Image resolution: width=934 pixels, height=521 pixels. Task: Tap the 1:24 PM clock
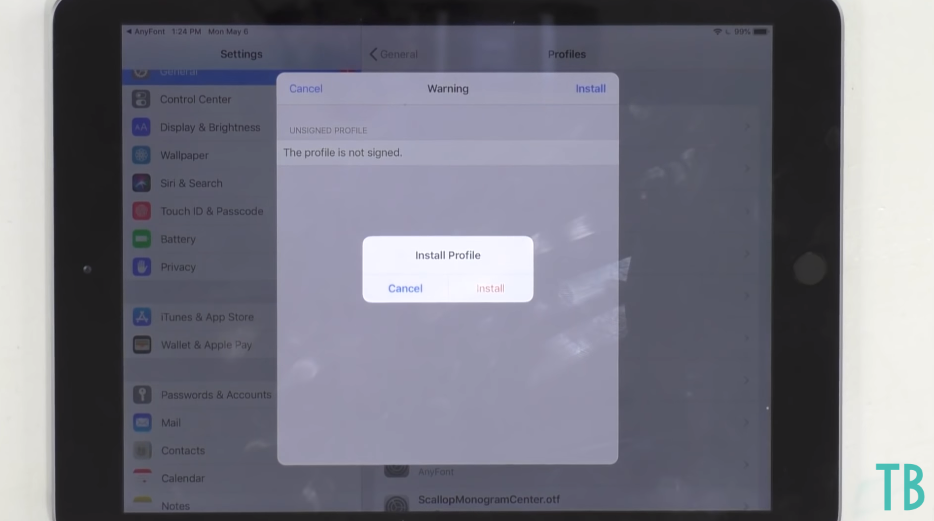click(186, 32)
